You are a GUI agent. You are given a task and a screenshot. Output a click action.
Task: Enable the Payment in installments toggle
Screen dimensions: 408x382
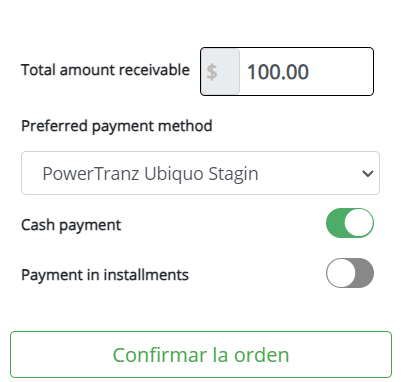[350, 273]
